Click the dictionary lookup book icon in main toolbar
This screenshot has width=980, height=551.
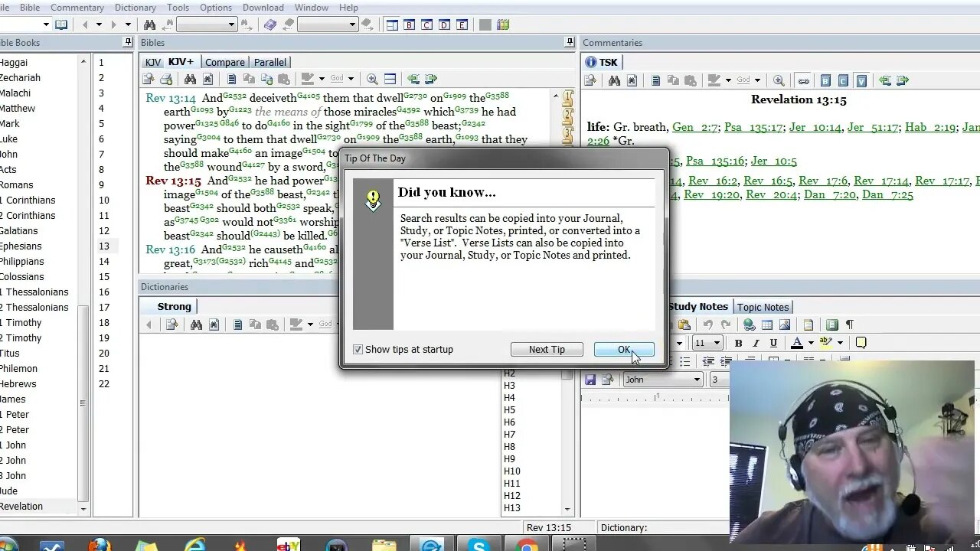click(x=269, y=24)
